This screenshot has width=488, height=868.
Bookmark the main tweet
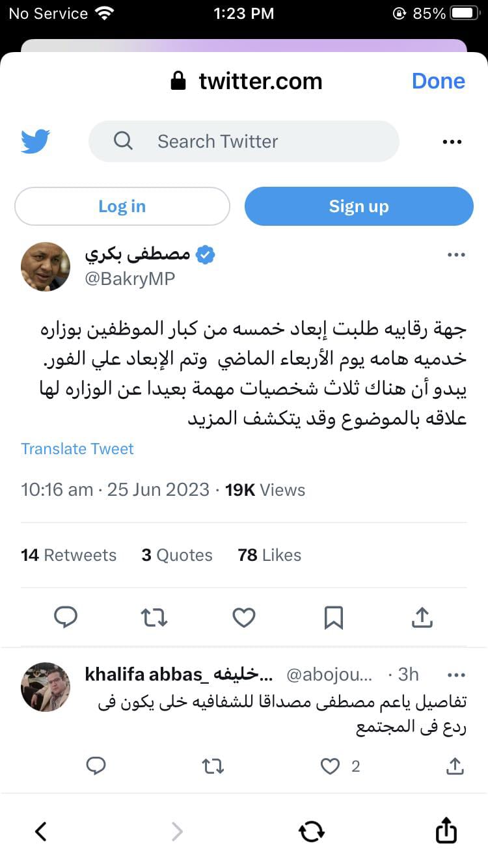333,617
